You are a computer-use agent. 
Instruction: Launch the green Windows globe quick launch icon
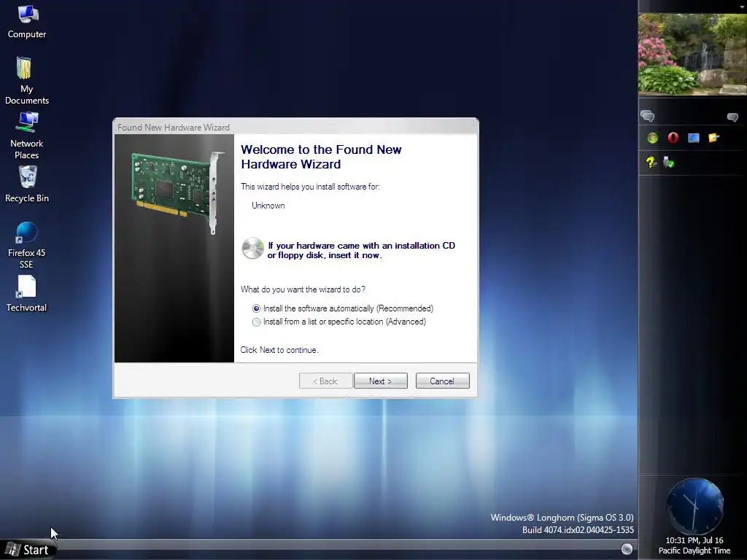(653, 138)
